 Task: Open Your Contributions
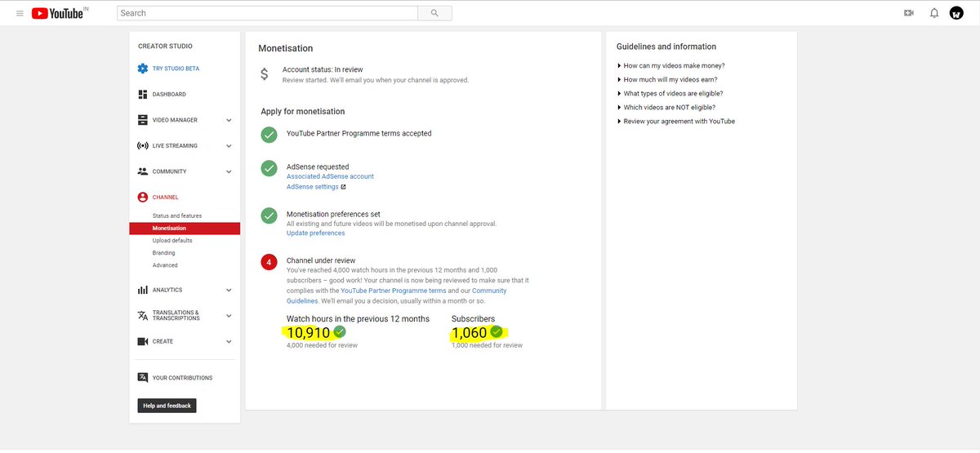tap(182, 378)
